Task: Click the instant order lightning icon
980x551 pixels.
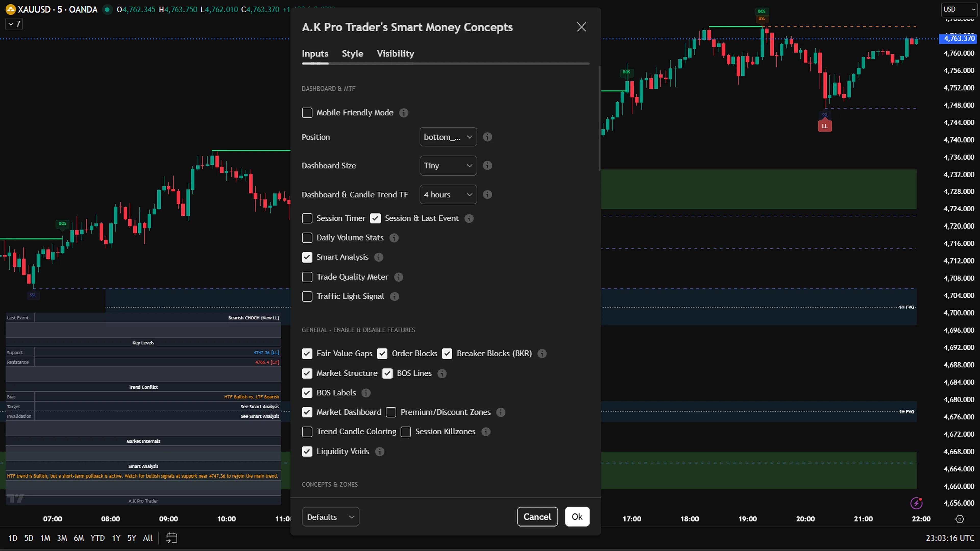Action: 917,504
